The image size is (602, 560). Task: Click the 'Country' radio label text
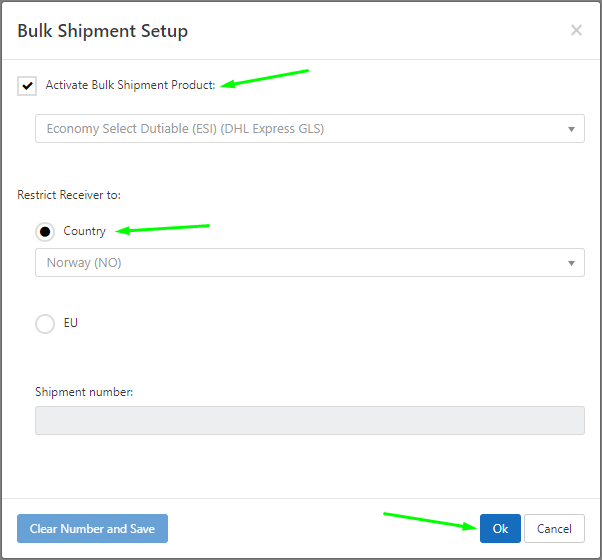[x=84, y=231]
